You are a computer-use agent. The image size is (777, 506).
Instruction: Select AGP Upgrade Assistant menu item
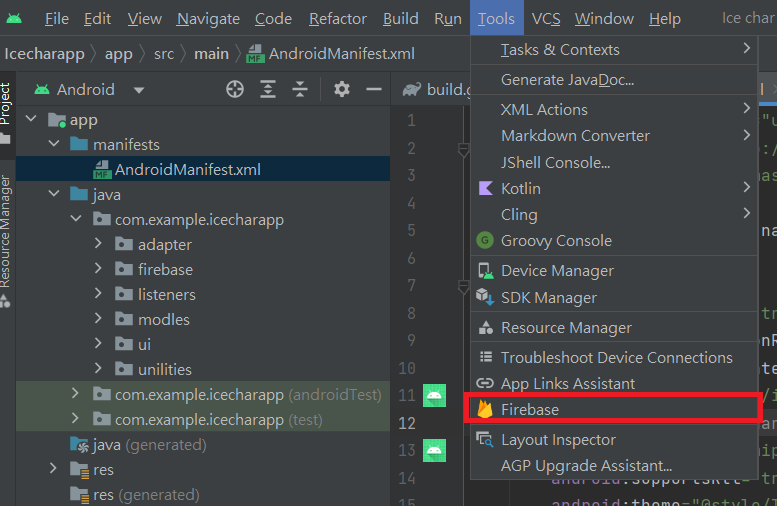[613, 466]
